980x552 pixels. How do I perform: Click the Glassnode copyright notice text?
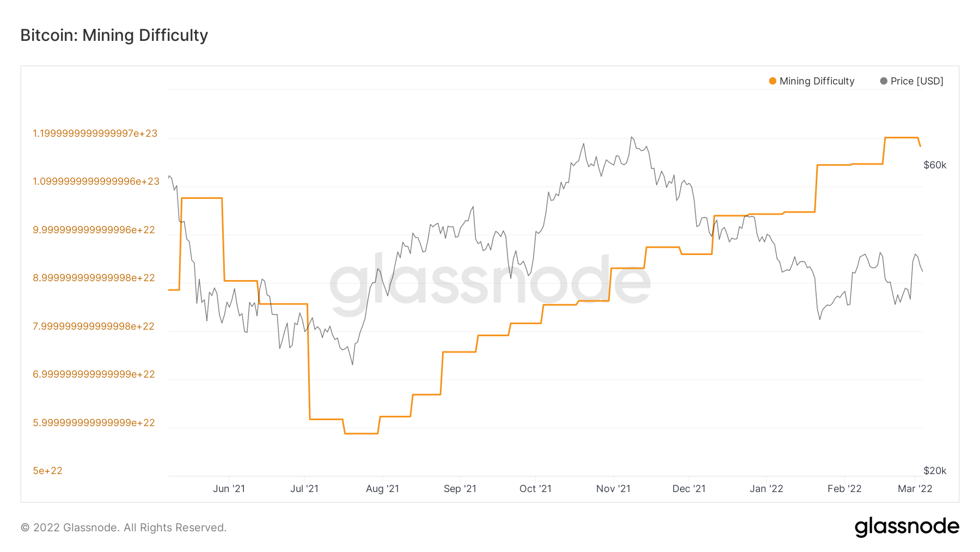(124, 527)
